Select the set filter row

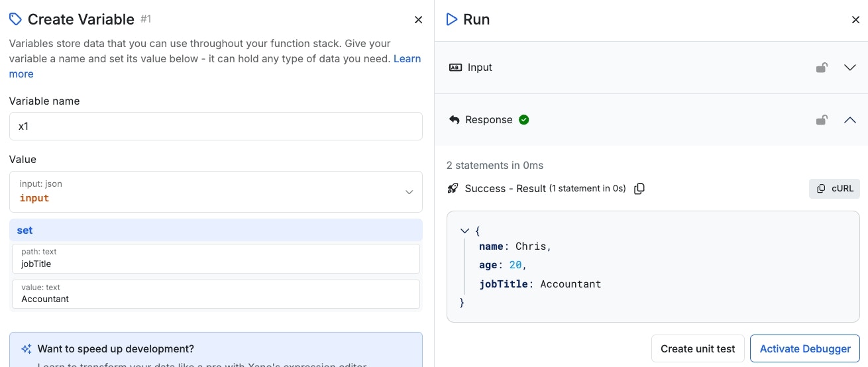tap(216, 230)
